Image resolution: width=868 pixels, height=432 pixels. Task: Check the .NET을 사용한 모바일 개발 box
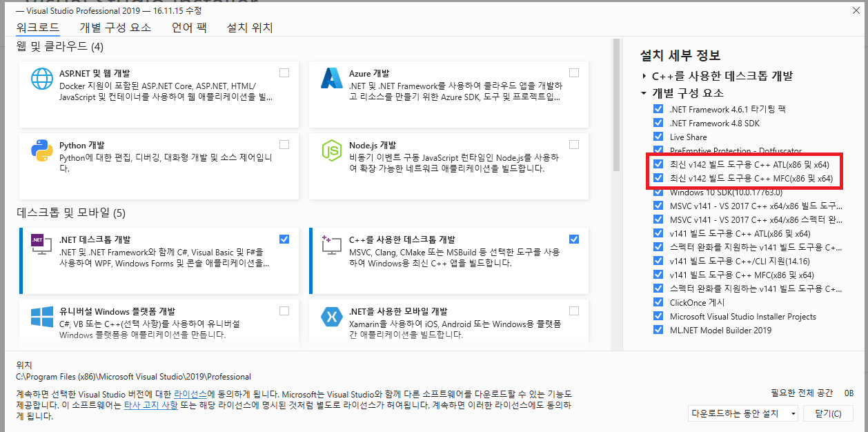point(574,311)
